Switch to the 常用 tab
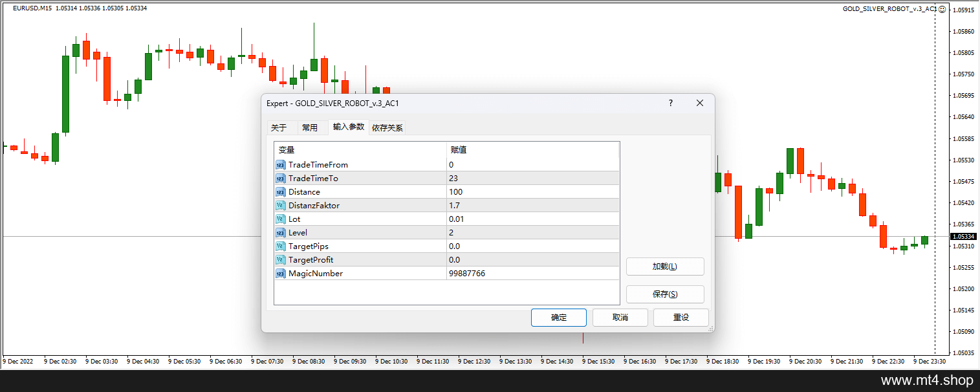Screen dimensions: 980x392 pyautogui.click(x=310, y=127)
